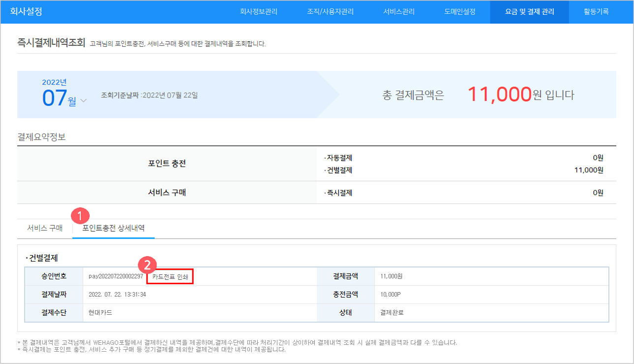Viewport: 634px width, 364px height.
Task: Click the red number 2 badge icon
Action: pos(147,266)
